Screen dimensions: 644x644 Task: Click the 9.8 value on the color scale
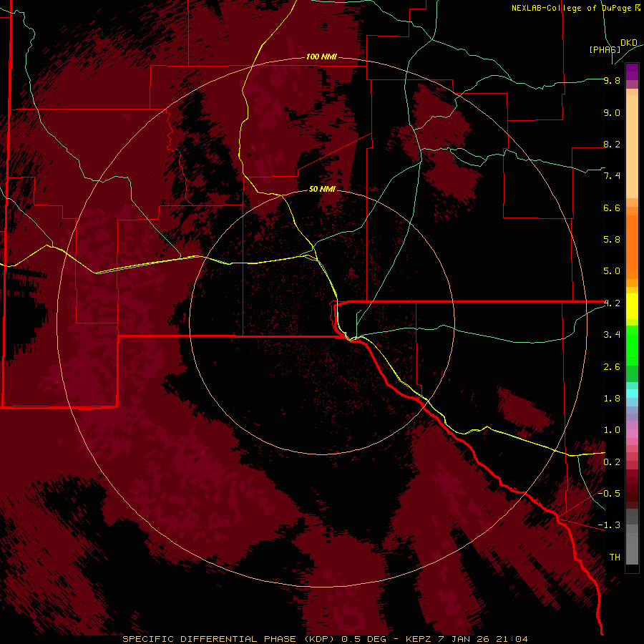[x=612, y=80]
